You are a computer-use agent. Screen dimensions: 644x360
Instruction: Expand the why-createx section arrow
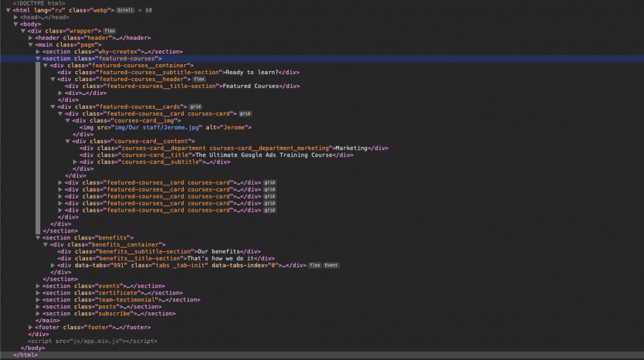pyautogui.click(x=38, y=52)
